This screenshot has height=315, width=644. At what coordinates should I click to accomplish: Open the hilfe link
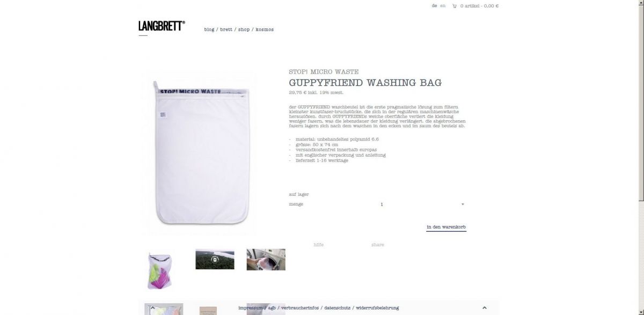(319, 245)
